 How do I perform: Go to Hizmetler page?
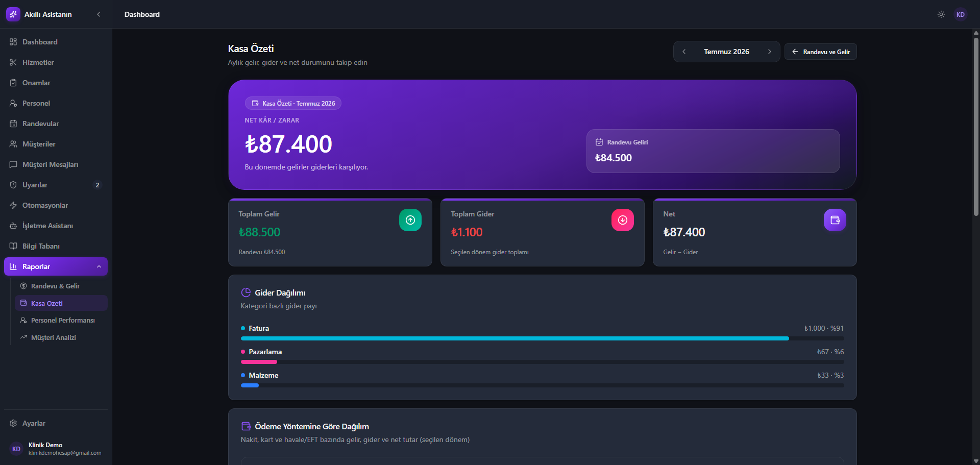pos(56,62)
